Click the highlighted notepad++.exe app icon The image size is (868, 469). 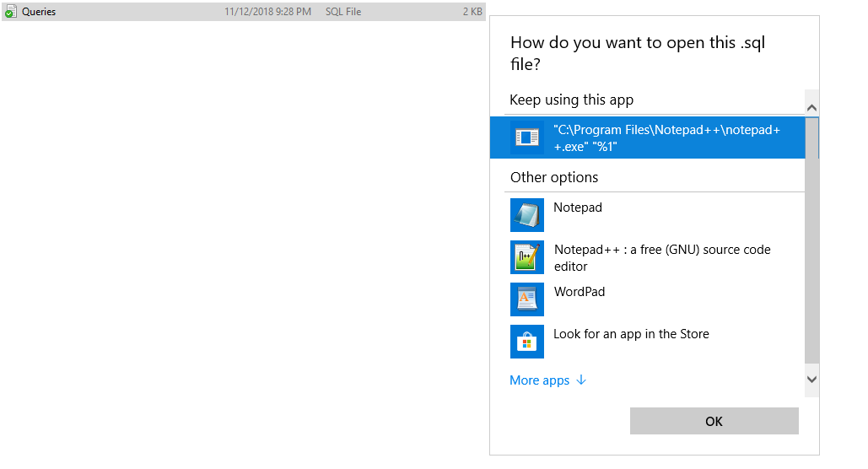(527, 137)
